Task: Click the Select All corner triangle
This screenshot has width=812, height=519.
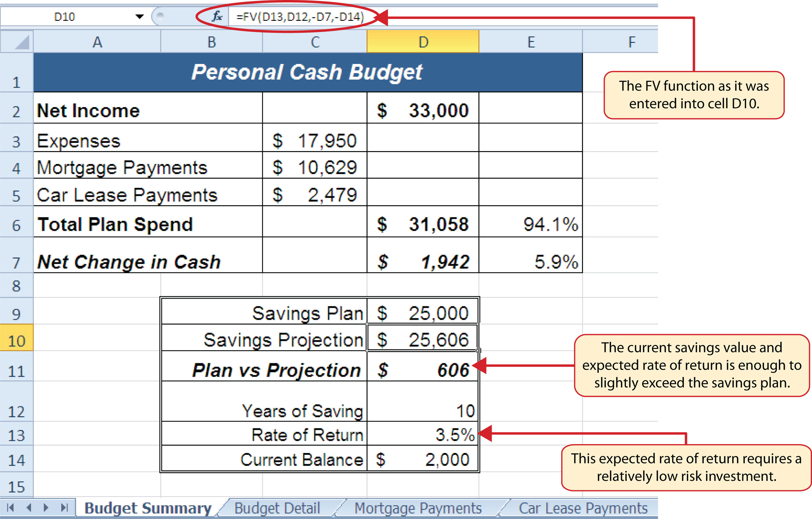Action: [x=17, y=42]
